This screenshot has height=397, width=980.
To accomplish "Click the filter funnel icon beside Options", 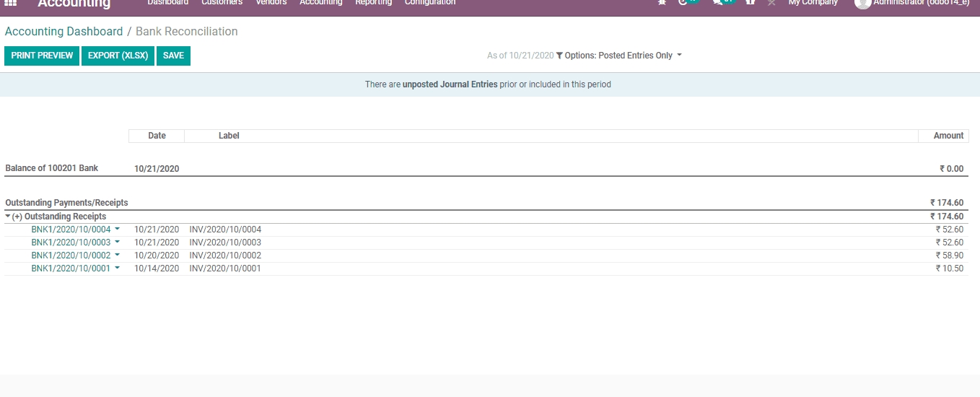I will click(x=559, y=56).
